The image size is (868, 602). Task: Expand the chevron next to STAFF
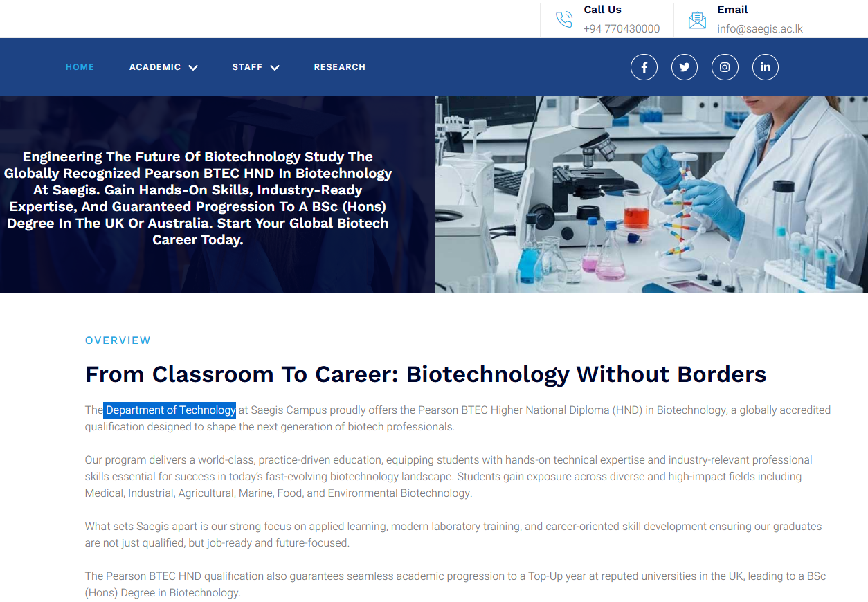[x=275, y=68]
